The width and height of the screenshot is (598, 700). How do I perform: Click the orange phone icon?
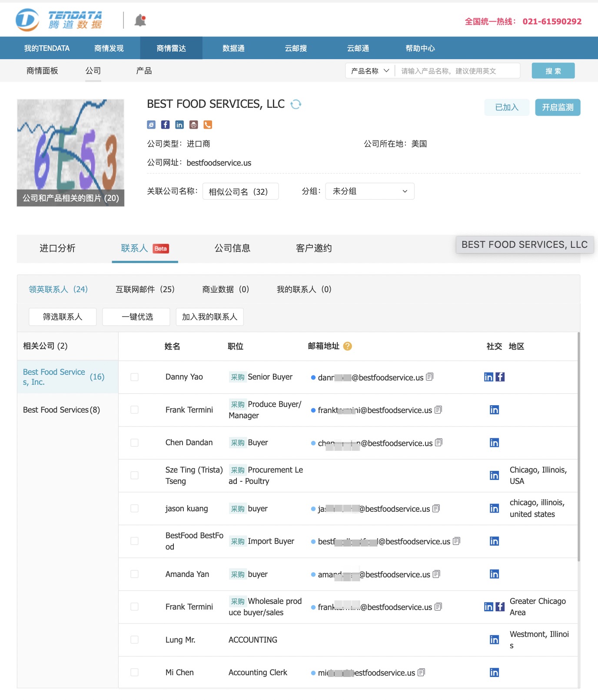point(208,125)
